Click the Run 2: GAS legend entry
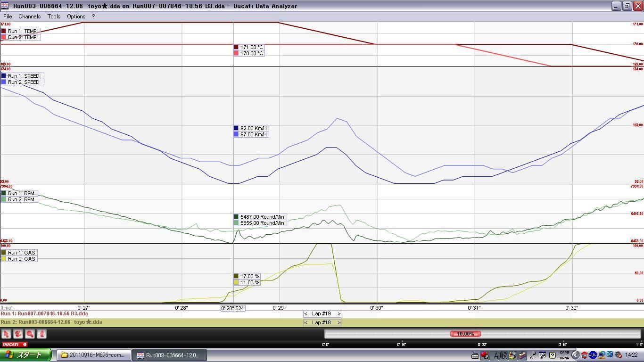Screen dimensions: 644x362 [19, 259]
